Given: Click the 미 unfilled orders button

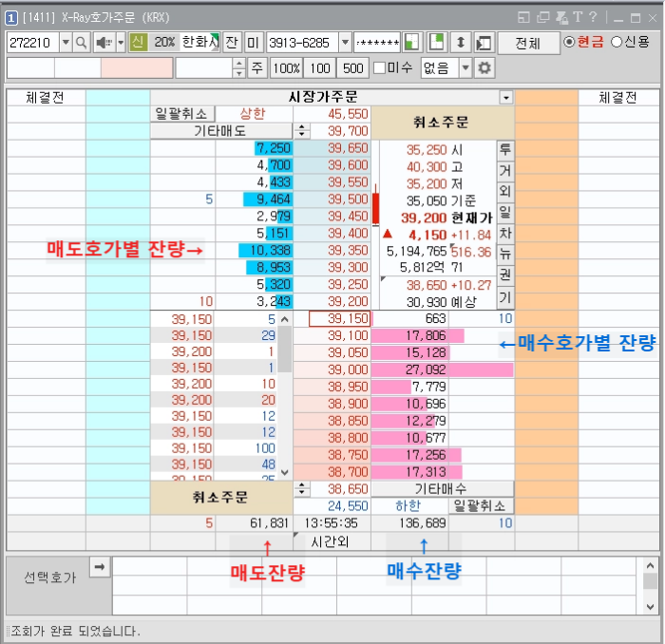Looking at the screenshot, I should tap(253, 43).
